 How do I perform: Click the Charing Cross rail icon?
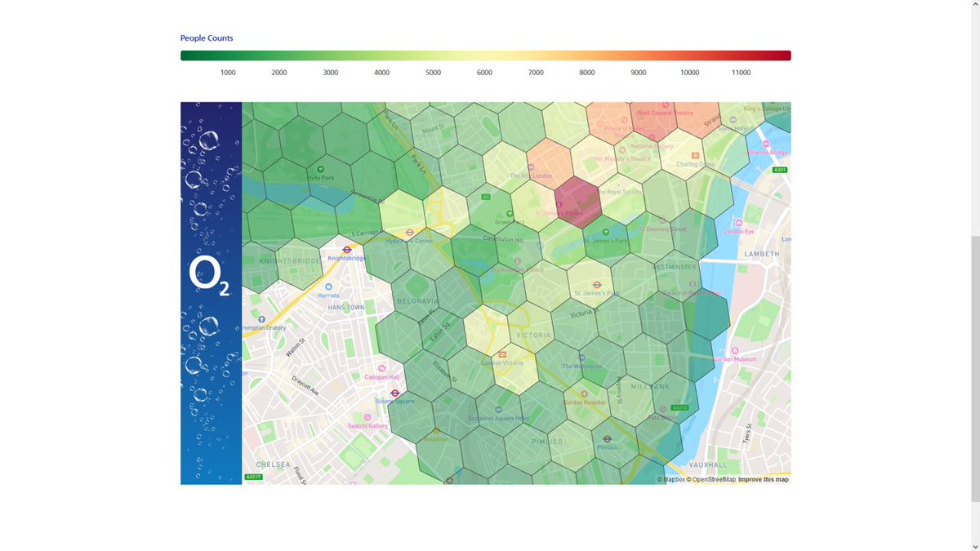click(x=695, y=155)
